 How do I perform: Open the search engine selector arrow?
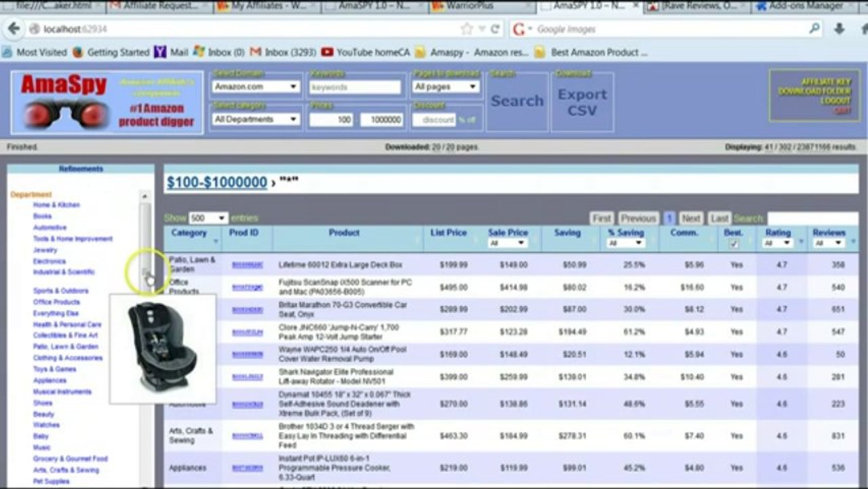(x=531, y=30)
